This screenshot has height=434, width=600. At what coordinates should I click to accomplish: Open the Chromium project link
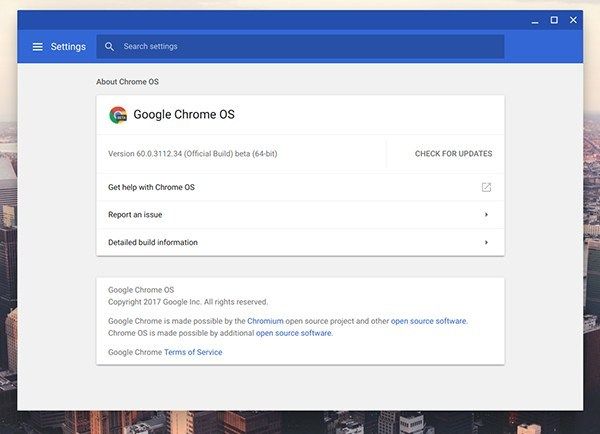coord(267,321)
